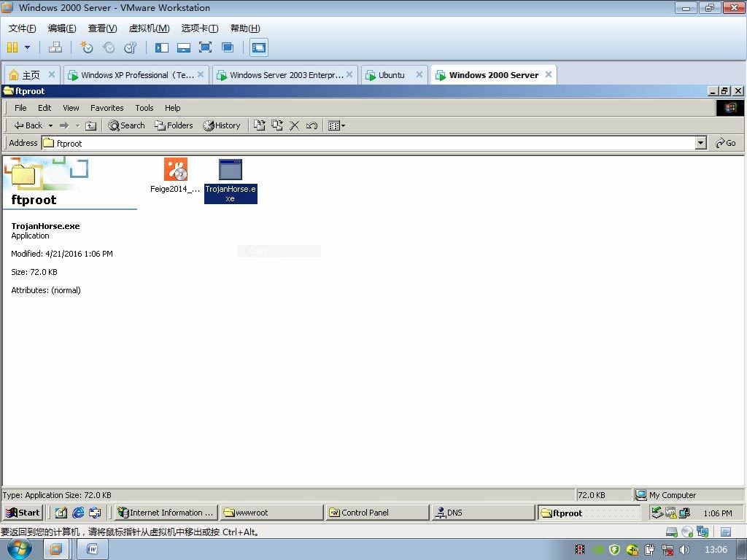
Task: Toggle VMware console view button
Action: coord(259,47)
